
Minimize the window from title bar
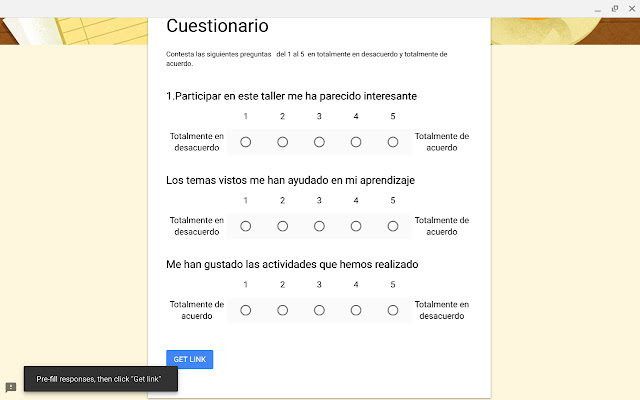[598, 10]
